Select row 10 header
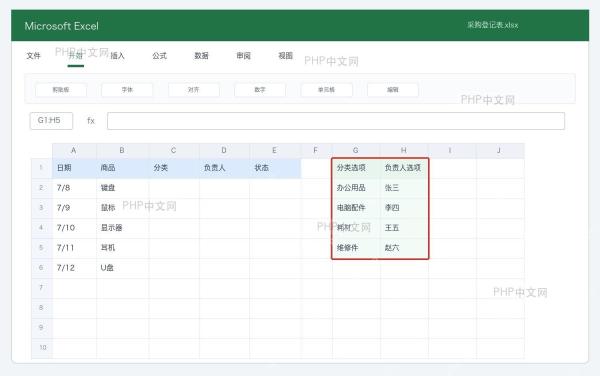Screen dimensions: 600x376 coord(41,348)
